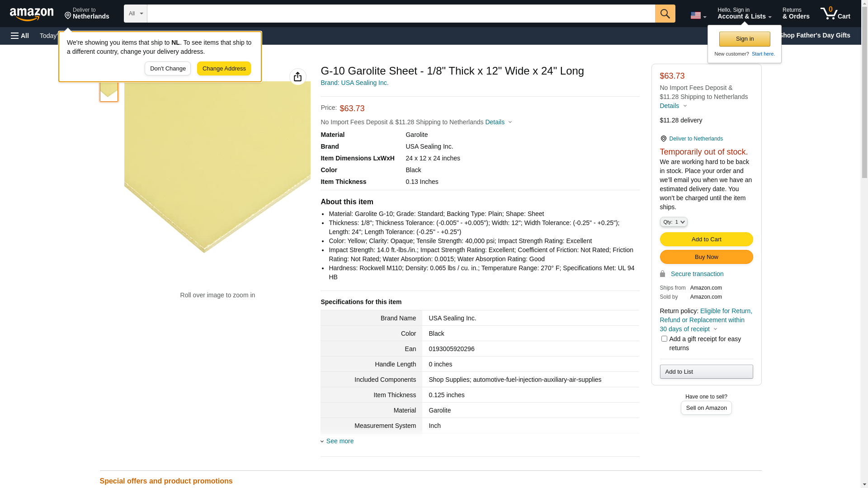
Task: Open the share icon on product image
Action: pyautogui.click(x=297, y=77)
